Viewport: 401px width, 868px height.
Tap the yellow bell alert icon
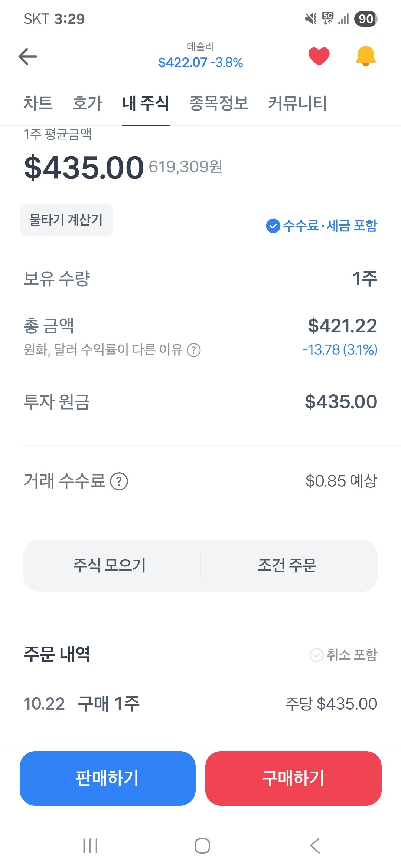(366, 56)
